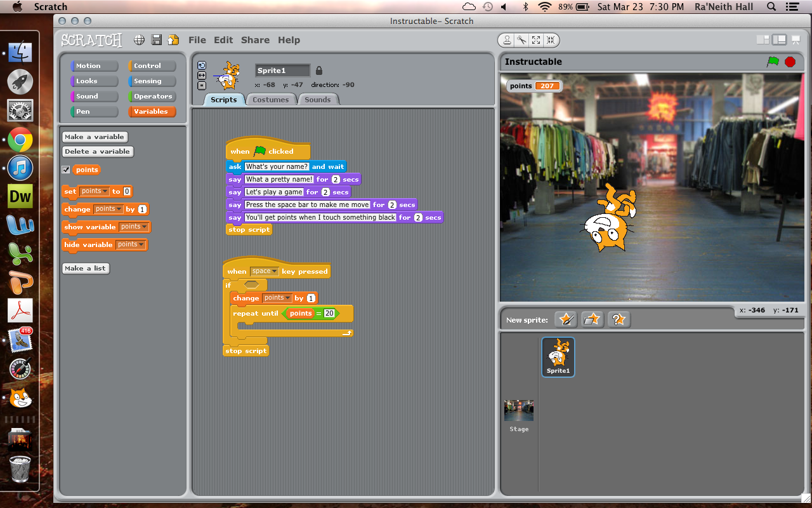Show the Control blocks category
Screen dimensions: 812x508
click(x=152, y=66)
